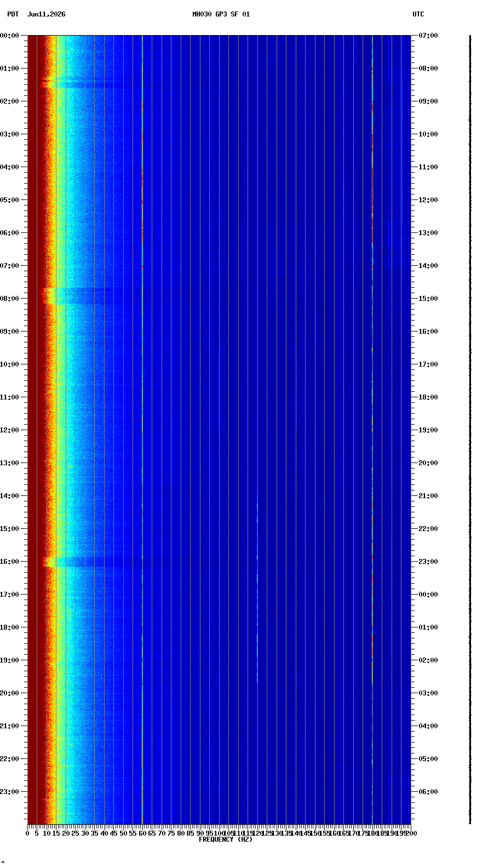Click the 02:00 label on the UTC axis

tap(428, 660)
